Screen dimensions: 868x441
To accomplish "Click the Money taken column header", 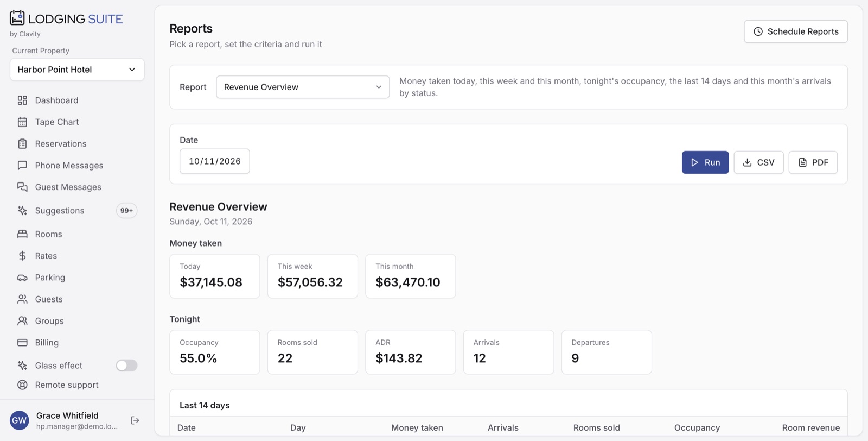I will (x=417, y=428).
